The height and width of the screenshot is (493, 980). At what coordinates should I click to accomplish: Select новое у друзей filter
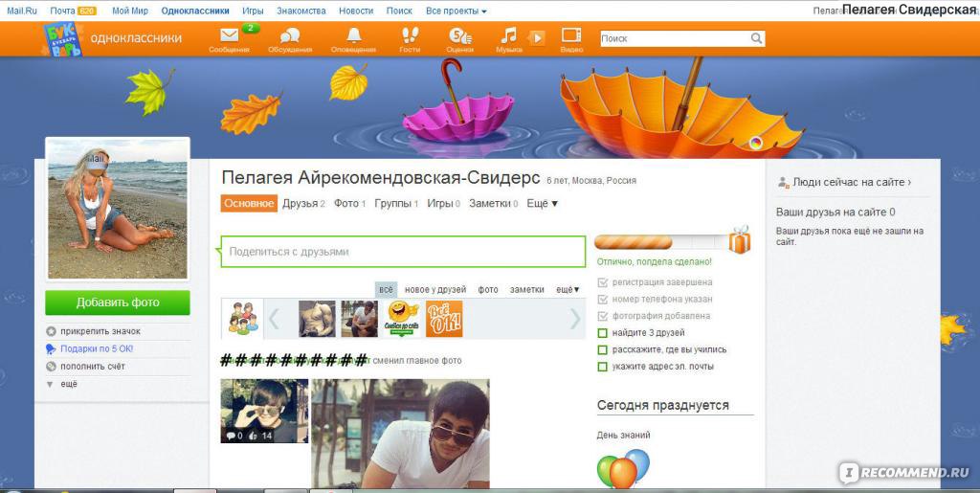click(435, 290)
